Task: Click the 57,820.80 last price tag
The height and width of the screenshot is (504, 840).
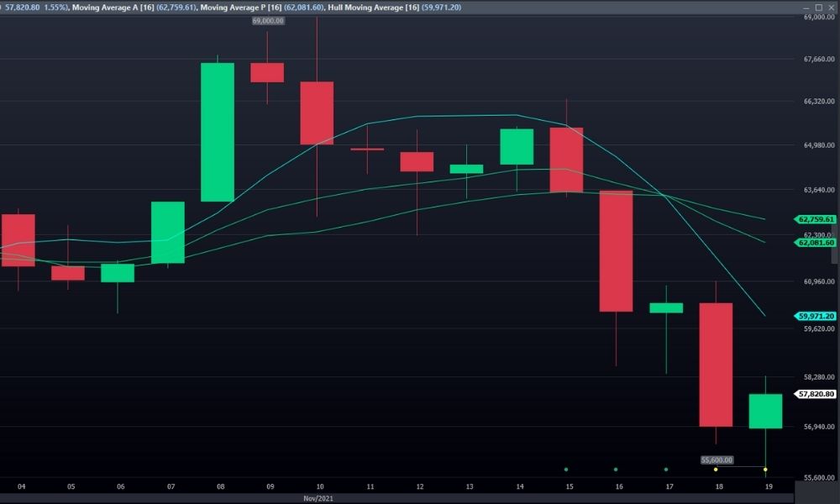Action: click(x=815, y=394)
